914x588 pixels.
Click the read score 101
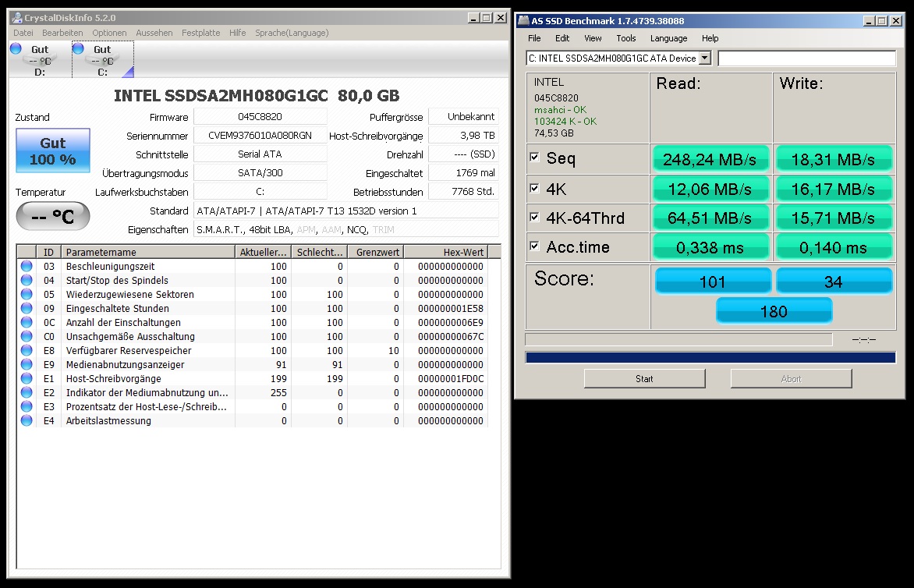pos(712,282)
